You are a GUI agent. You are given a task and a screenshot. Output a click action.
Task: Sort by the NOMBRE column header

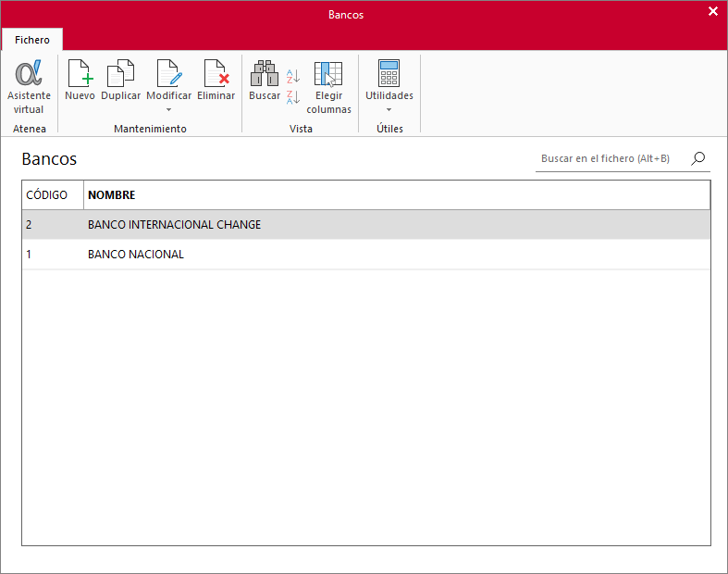pos(397,194)
